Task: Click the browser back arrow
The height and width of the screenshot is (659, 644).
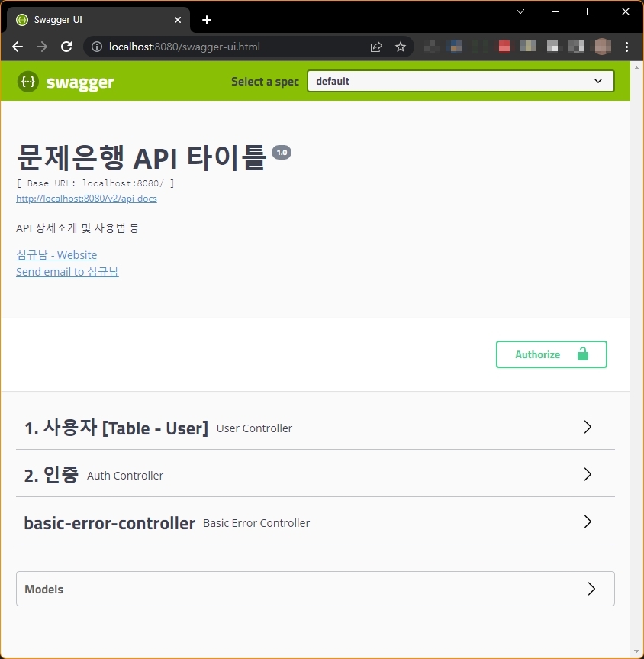Action: click(18, 47)
